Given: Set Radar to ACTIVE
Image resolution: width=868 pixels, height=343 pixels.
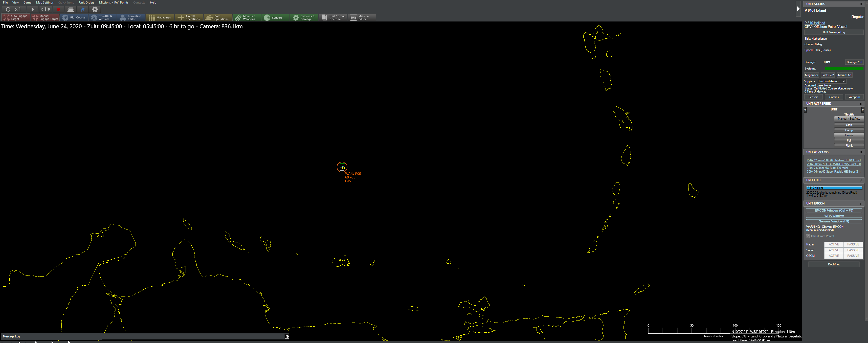Looking at the screenshot, I should pyautogui.click(x=834, y=244).
